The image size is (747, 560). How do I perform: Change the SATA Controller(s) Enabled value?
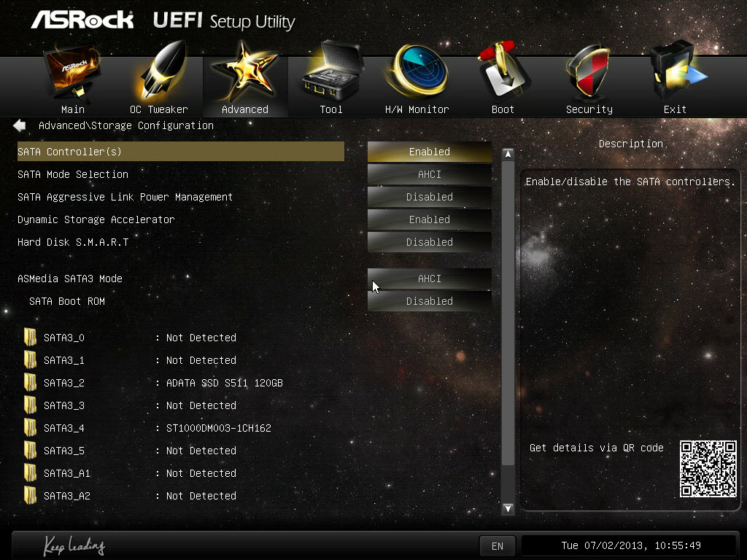429,152
